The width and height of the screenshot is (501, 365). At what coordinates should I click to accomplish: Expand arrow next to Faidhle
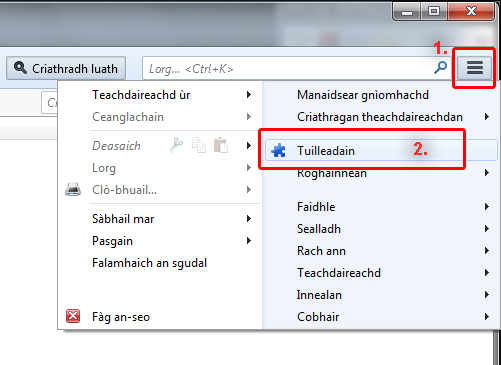click(x=487, y=207)
